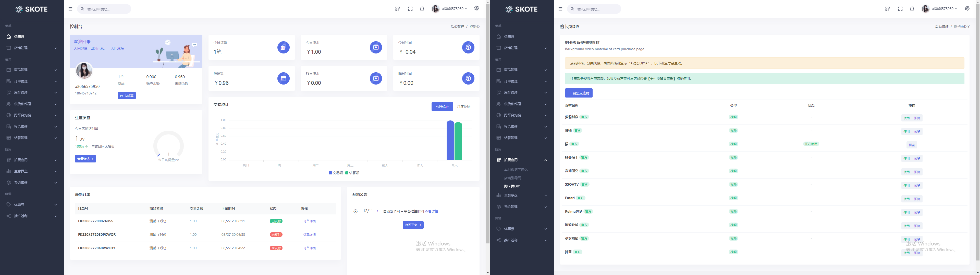Viewport: 980px width, 275px height.
Task: Click the transaction volume chart bar
Action: 448,143
